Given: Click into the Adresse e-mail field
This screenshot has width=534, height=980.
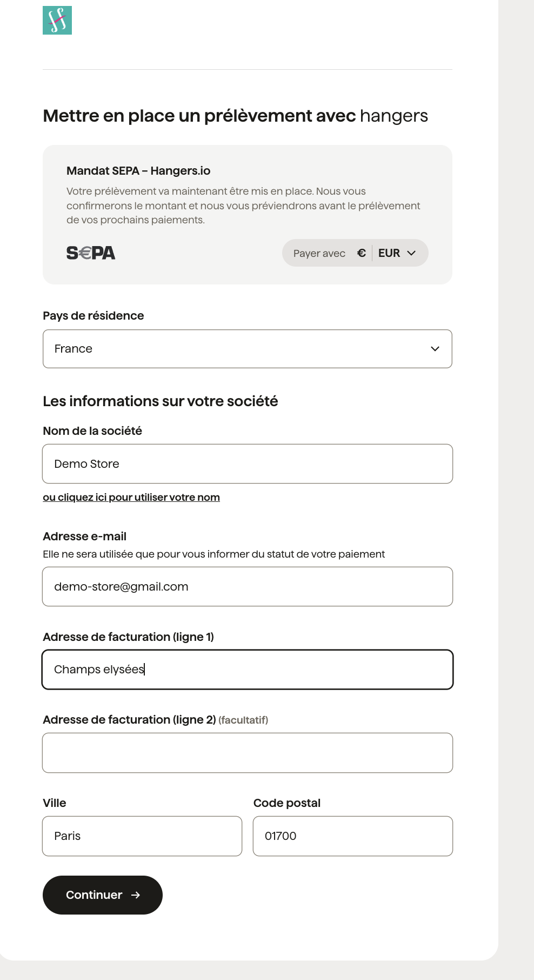Looking at the screenshot, I should pos(248,587).
